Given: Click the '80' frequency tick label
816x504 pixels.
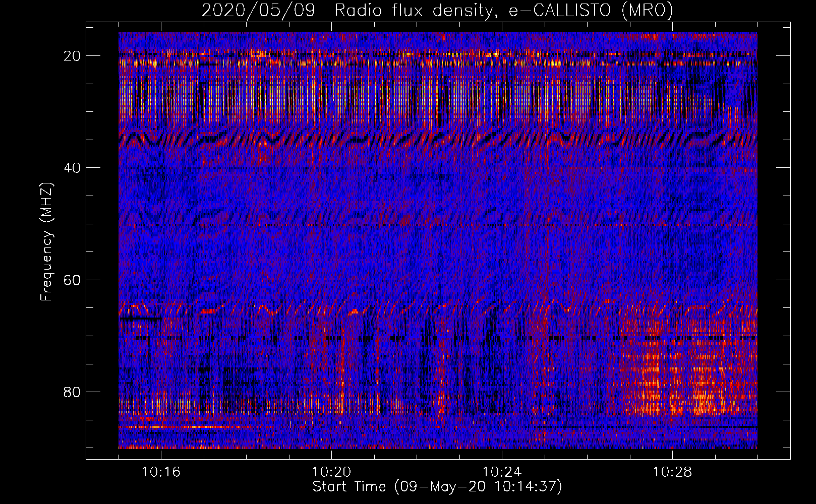Looking at the screenshot, I should point(73,392).
